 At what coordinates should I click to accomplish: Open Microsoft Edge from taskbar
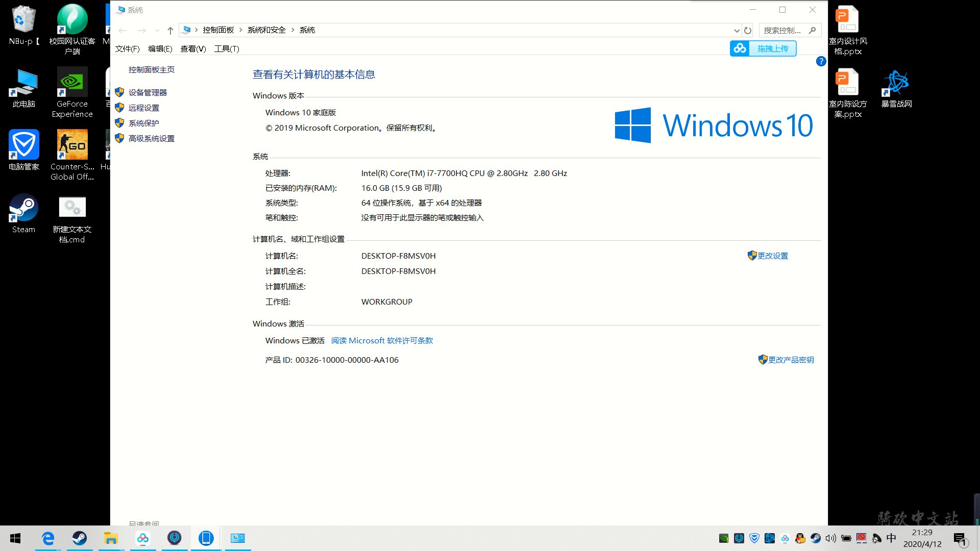point(48,538)
